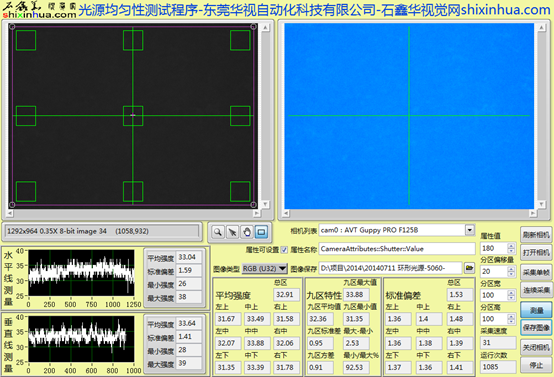Click the left image horizontal scrollbar

click(x=133, y=213)
